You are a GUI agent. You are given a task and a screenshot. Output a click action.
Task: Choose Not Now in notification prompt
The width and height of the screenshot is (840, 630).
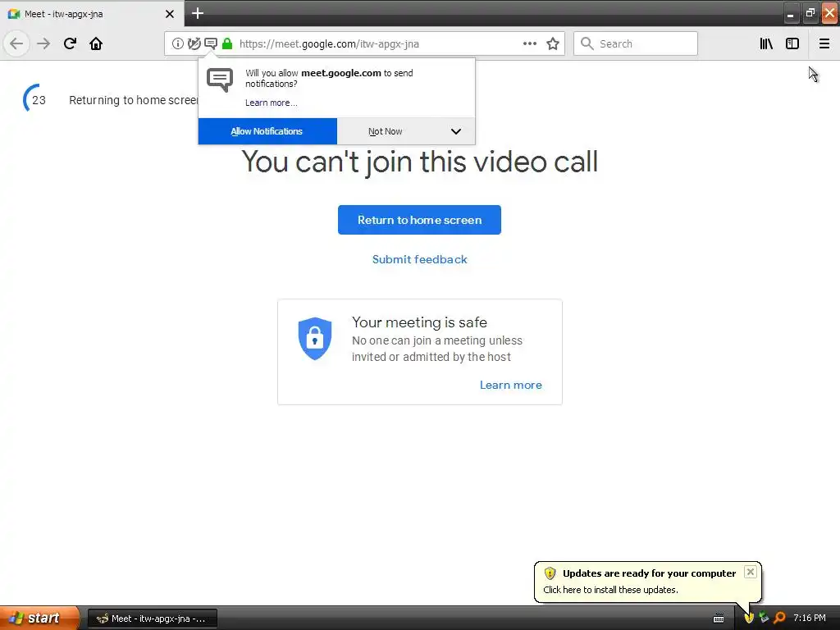[x=386, y=131]
